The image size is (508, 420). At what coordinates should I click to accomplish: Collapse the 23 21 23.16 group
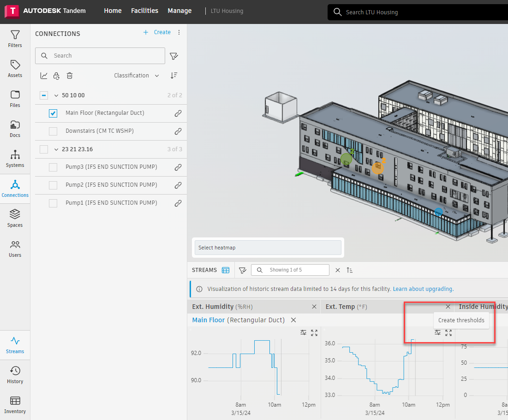click(x=56, y=149)
